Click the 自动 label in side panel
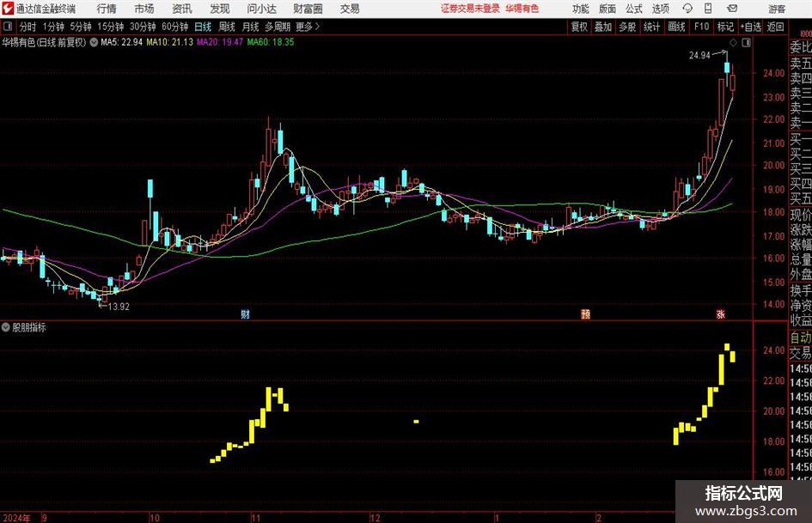The height and width of the screenshot is (523, 812). (x=800, y=338)
